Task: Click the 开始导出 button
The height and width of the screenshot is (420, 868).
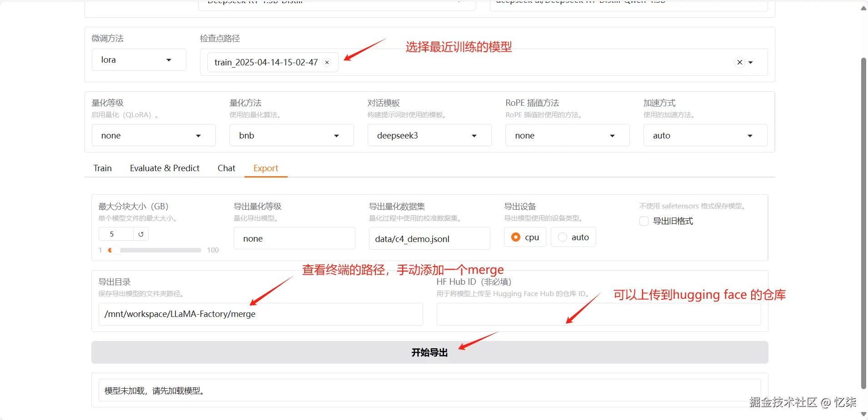Action: 429,352
